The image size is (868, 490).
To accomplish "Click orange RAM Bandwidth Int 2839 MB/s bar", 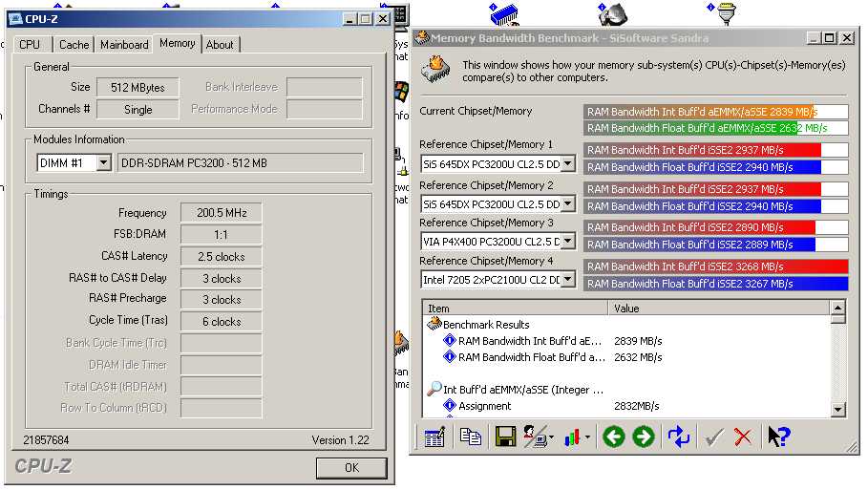I will click(x=715, y=112).
